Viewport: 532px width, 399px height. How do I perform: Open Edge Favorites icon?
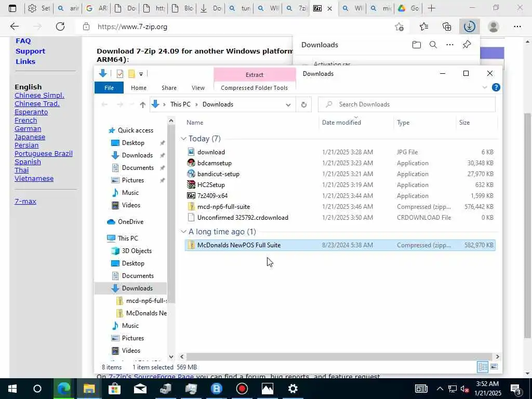pyautogui.click(x=424, y=26)
